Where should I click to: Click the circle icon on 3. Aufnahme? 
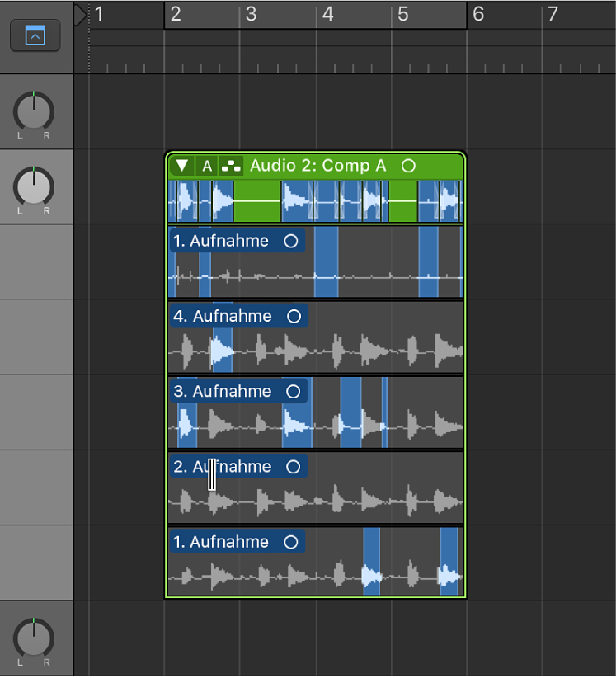pyautogui.click(x=293, y=391)
